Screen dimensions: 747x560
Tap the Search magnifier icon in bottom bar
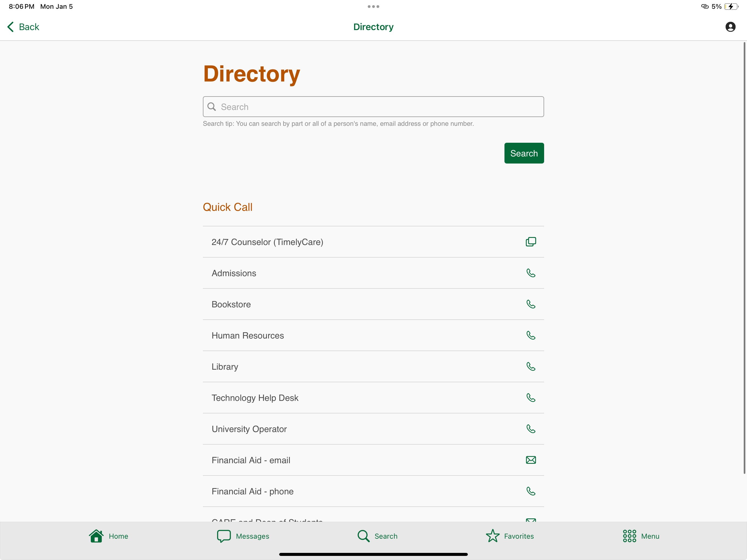coord(363,536)
